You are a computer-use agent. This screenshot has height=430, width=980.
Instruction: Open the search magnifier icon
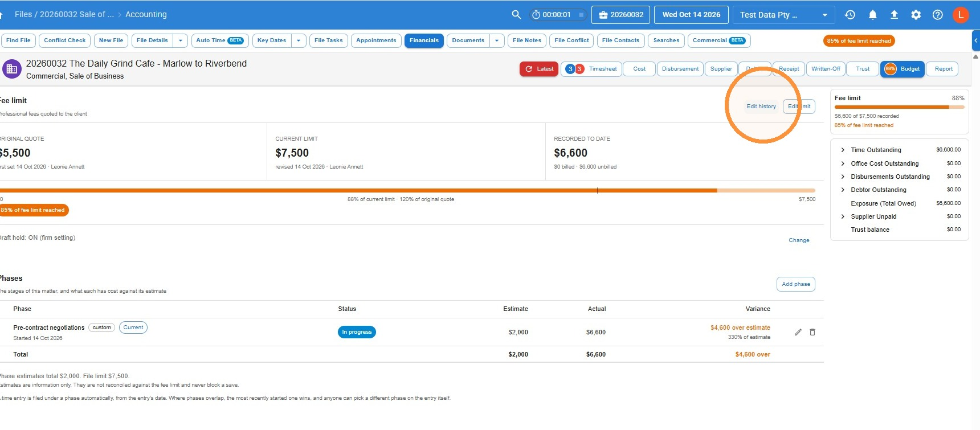point(516,15)
